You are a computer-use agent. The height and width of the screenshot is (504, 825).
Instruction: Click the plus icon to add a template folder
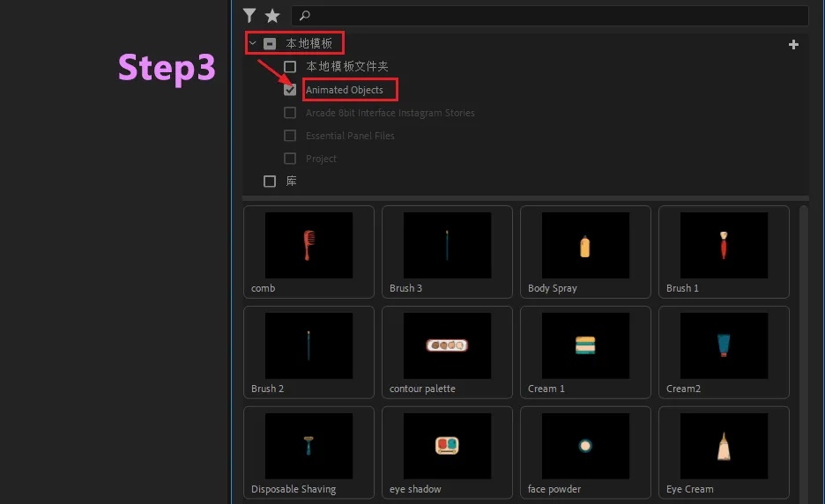pos(793,44)
